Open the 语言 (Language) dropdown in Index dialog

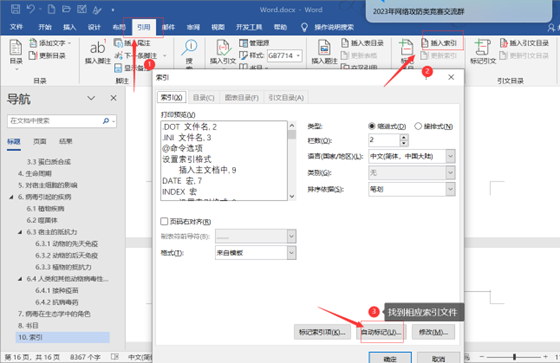(450, 156)
